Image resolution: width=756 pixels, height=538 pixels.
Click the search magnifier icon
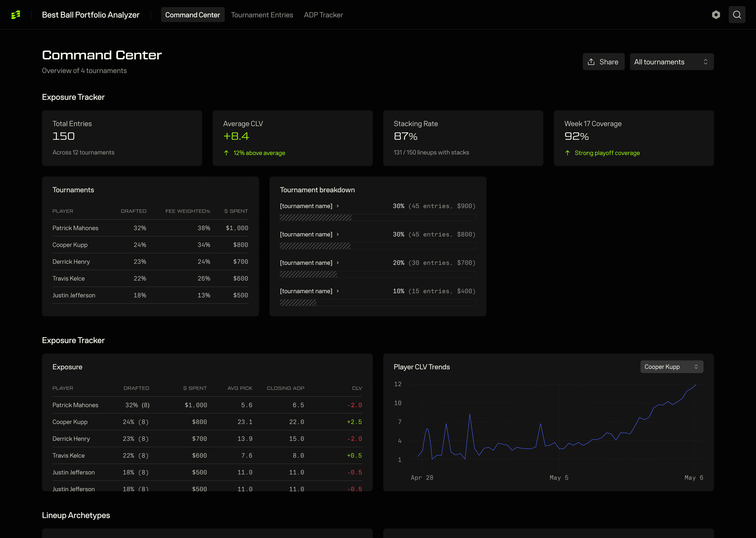(737, 14)
